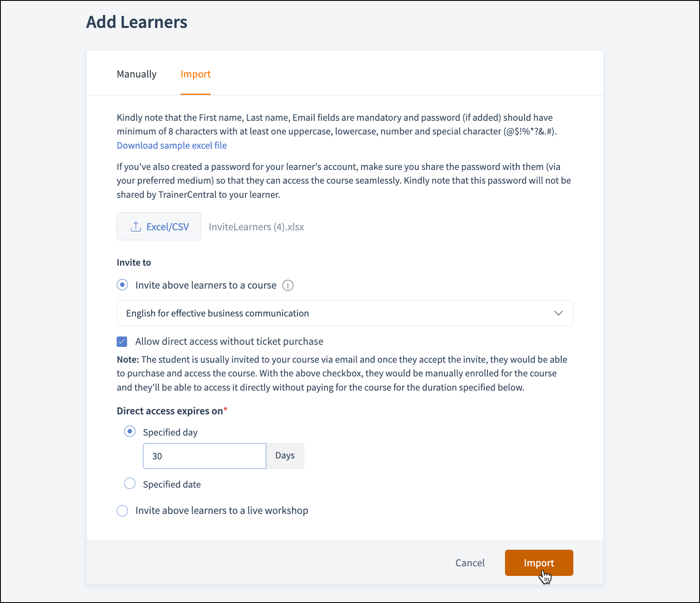
Task: Click the upload arrow icon beside Excel/CSV
Action: coord(135,227)
